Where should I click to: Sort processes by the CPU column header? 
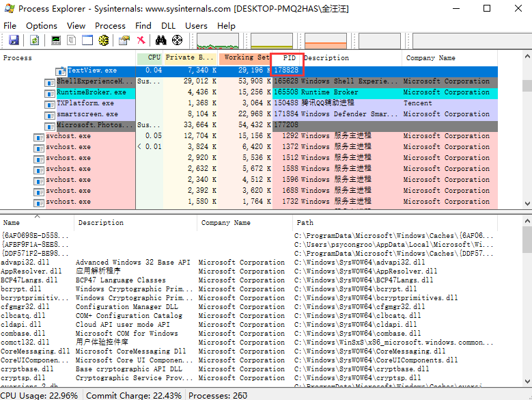pos(150,57)
